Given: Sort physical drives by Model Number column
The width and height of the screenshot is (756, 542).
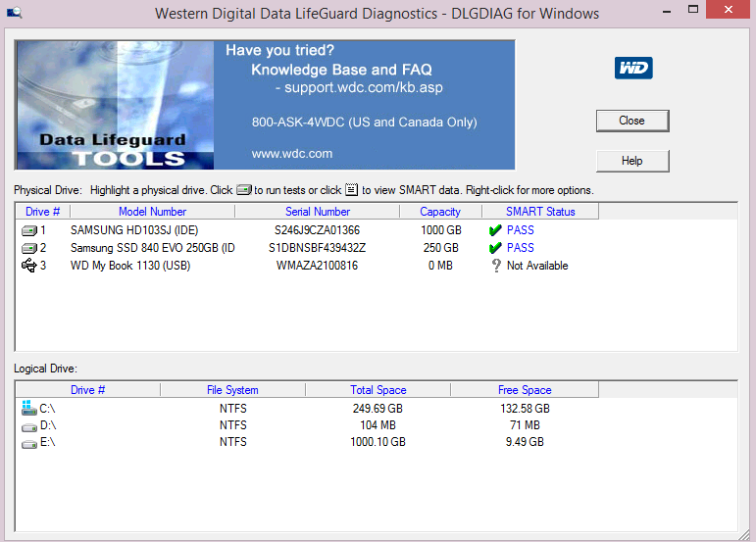Looking at the screenshot, I should coord(152,212).
